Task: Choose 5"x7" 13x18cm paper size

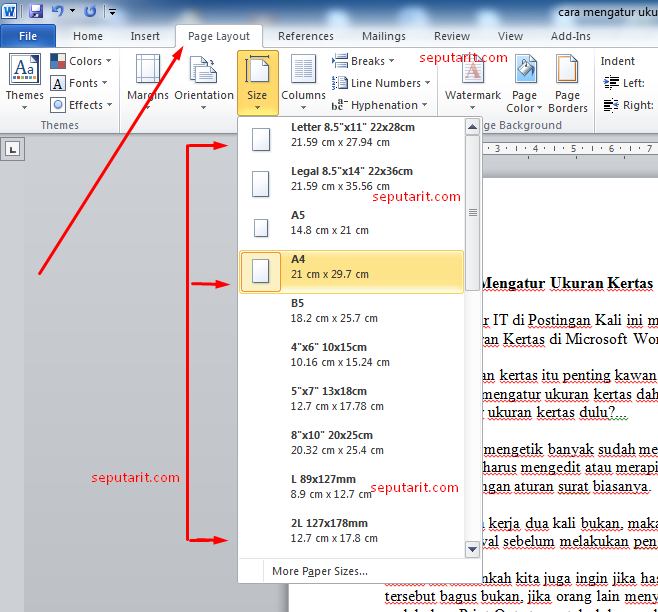Action: 352,403
